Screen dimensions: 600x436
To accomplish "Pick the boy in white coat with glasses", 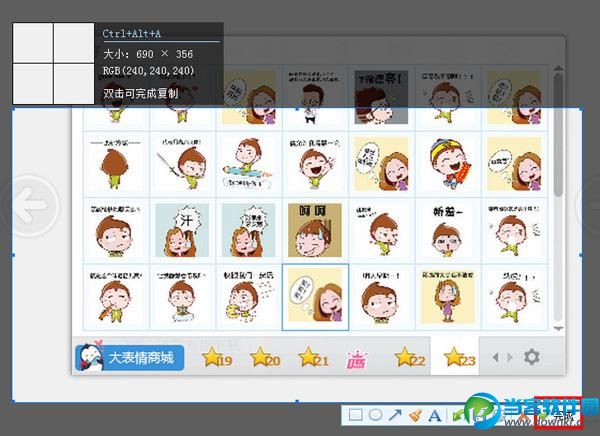I will (315, 97).
